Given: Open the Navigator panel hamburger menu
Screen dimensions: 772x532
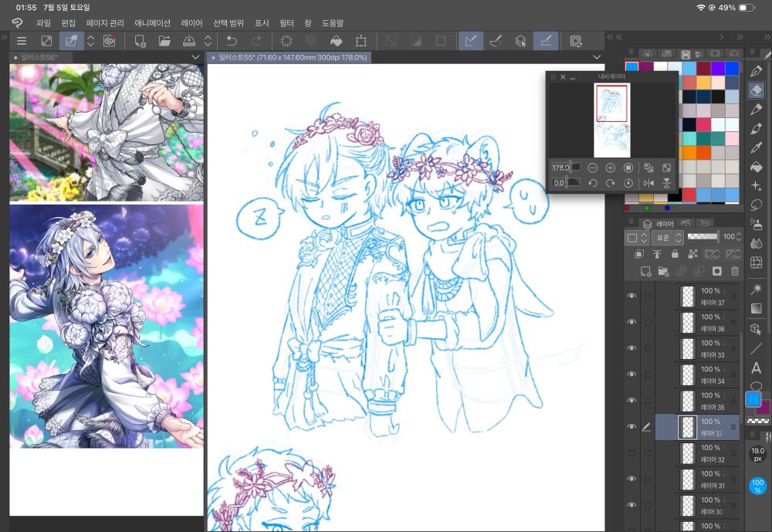Looking at the screenshot, I should click(x=553, y=77).
